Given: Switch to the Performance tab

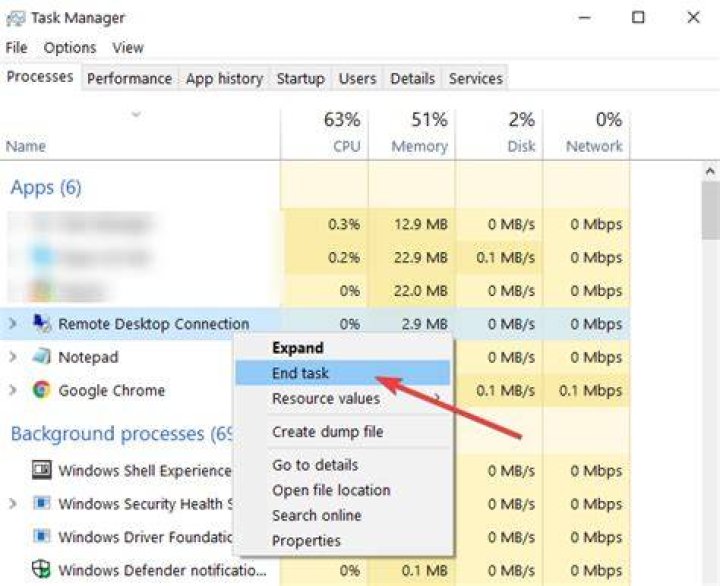Looking at the screenshot, I should (129, 79).
